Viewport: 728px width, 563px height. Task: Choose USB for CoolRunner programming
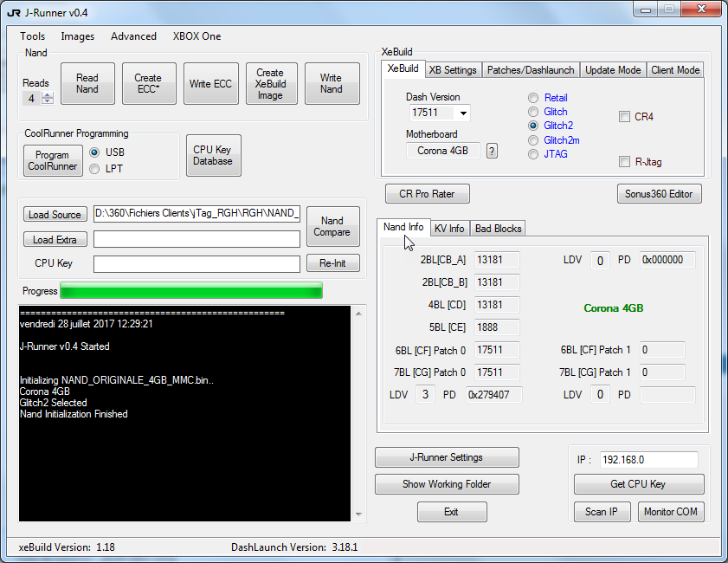coord(94,152)
